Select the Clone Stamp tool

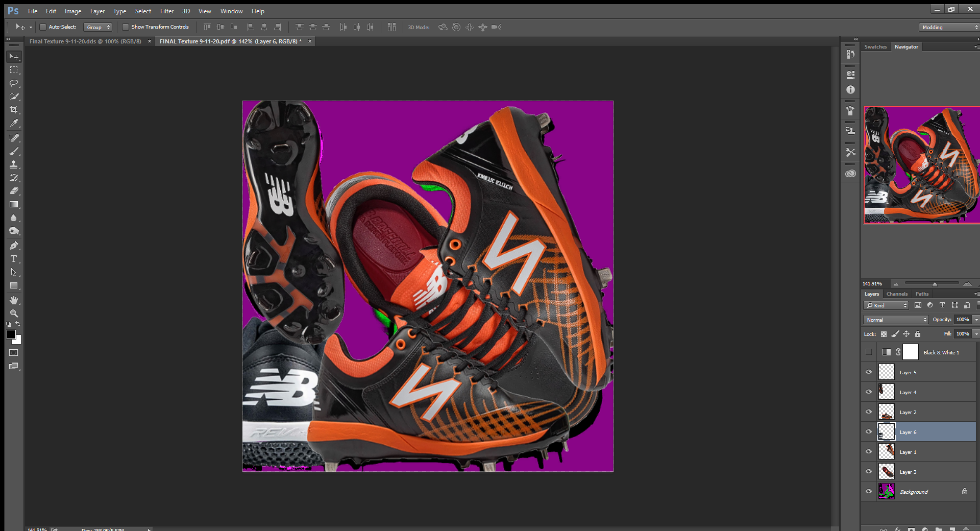click(14, 164)
